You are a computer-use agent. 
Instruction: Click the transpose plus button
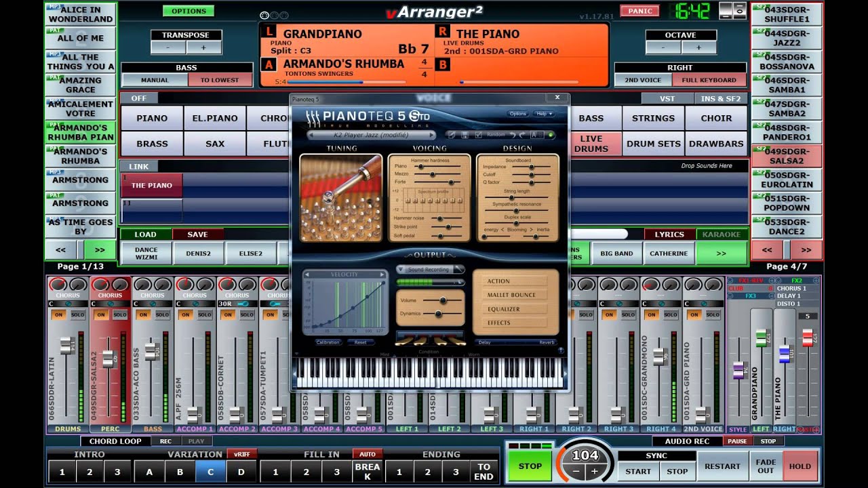[203, 47]
